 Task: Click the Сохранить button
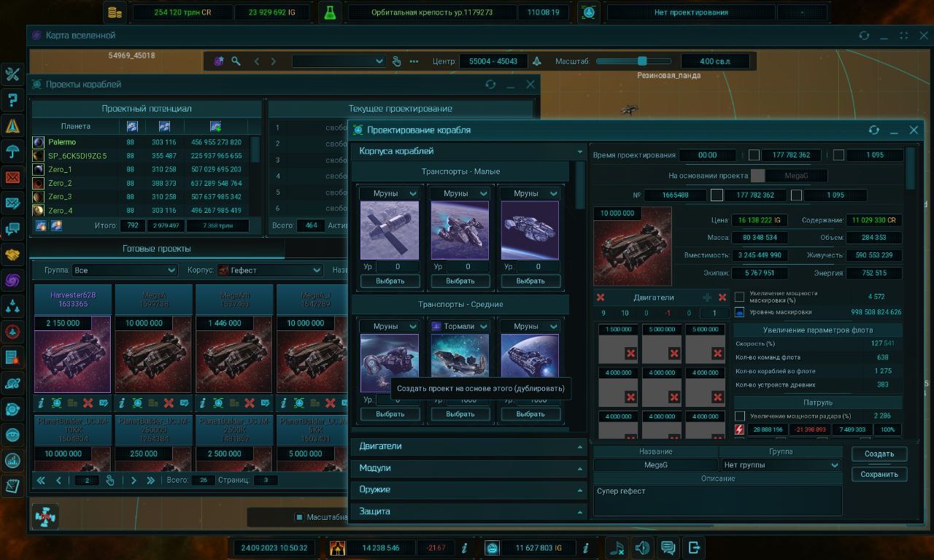tap(879, 474)
